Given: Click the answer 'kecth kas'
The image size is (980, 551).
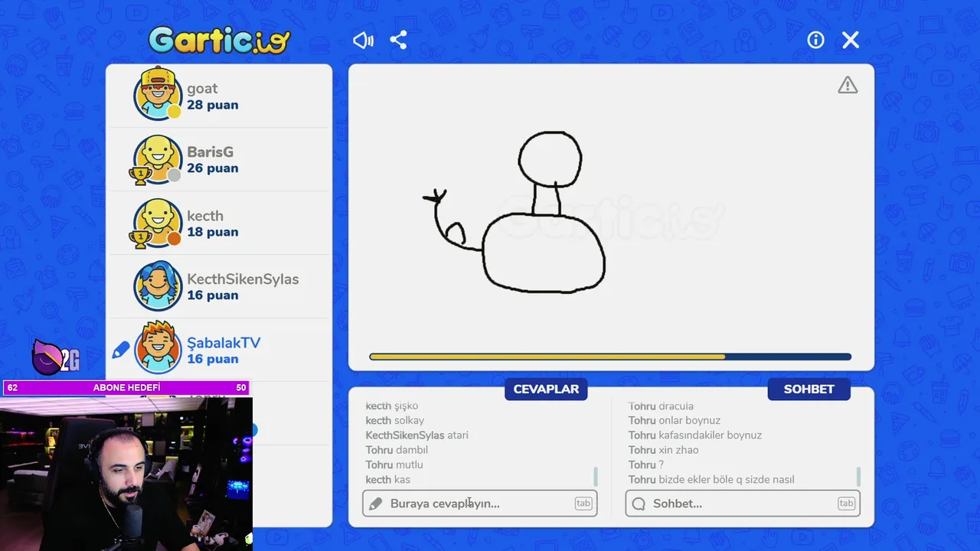Looking at the screenshot, I should point(387,480).
